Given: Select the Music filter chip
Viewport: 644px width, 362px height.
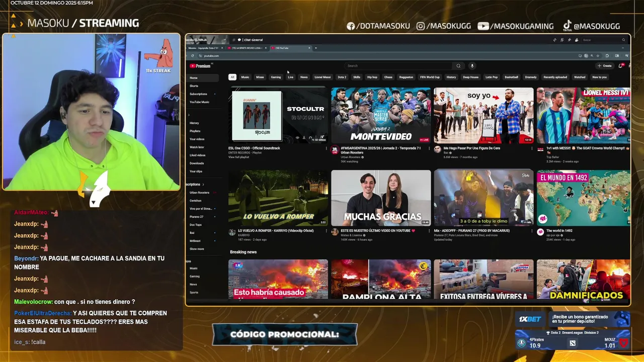Looking at the screenshot, I should tap(245, 77).
